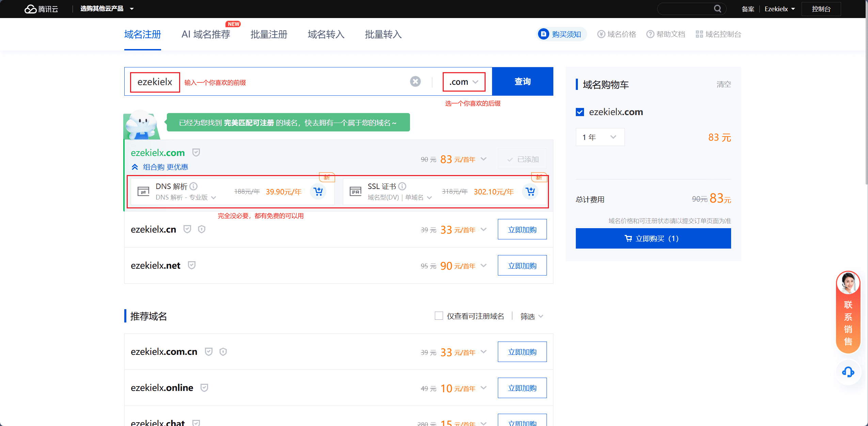Click the SSL 证书 product icon

coord(356,191)
